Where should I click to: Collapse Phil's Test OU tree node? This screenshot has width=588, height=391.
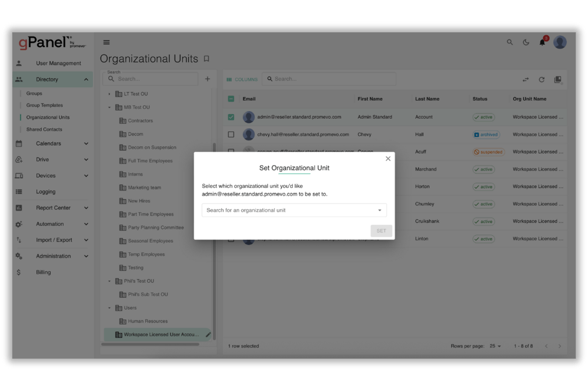click(x=109, y=281)
